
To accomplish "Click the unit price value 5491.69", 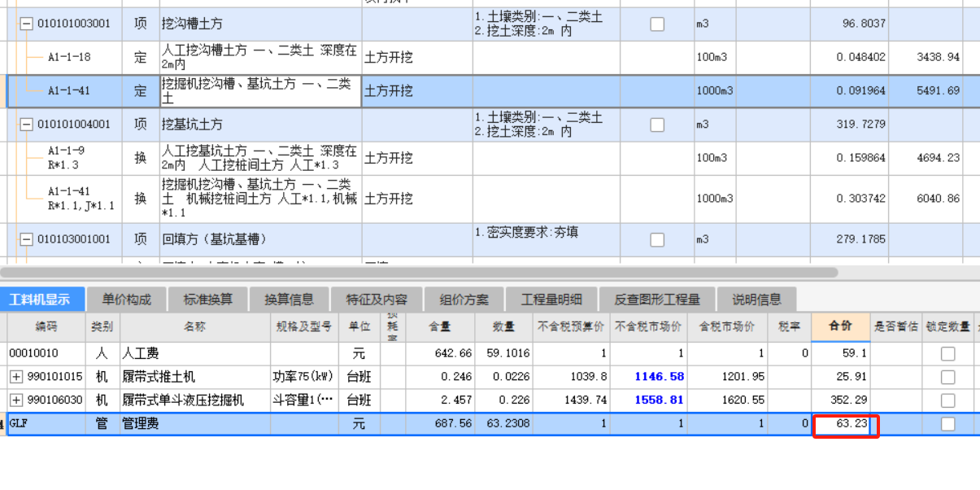I will click(x=938, y=91).
